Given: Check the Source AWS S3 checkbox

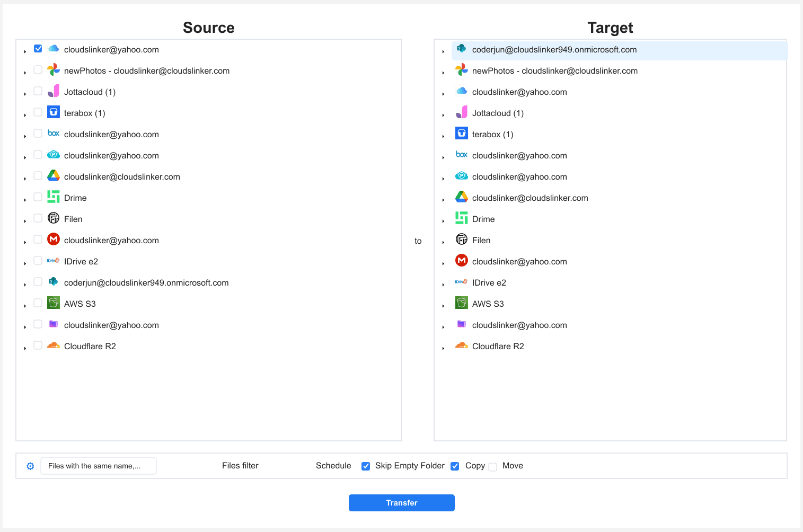Looking at the screenshot, I should click(x=38, y=303).
